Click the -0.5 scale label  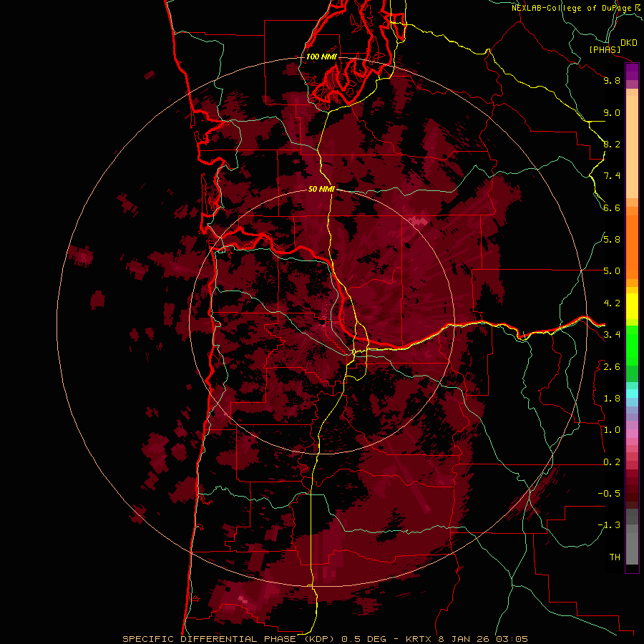coord(609,494)
